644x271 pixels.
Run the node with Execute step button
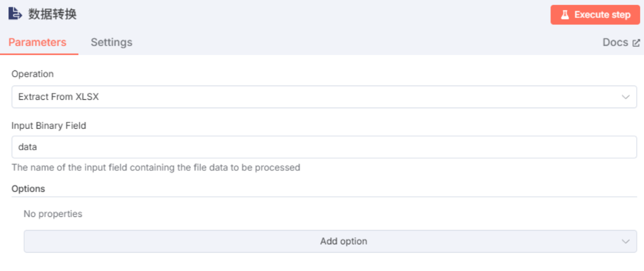[595, 15]
